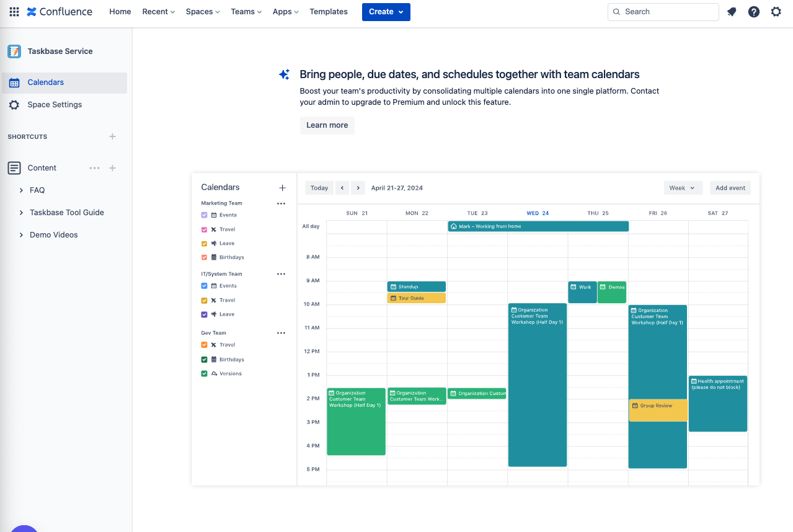Expand the Taskbase Tool Guide page

[22, 213]
